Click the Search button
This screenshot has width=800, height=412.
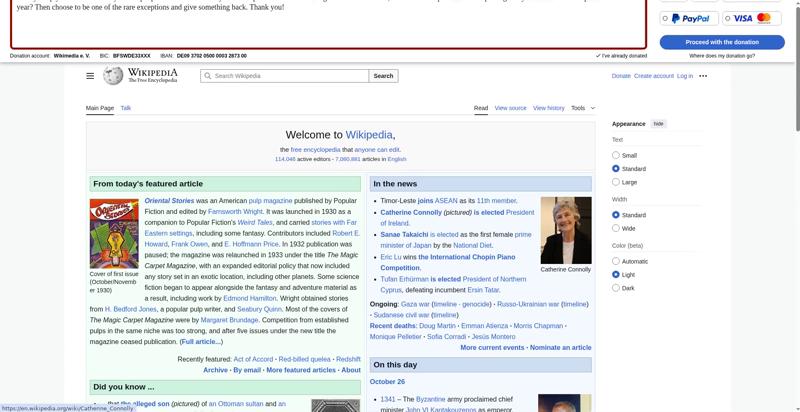click(383, 76)
